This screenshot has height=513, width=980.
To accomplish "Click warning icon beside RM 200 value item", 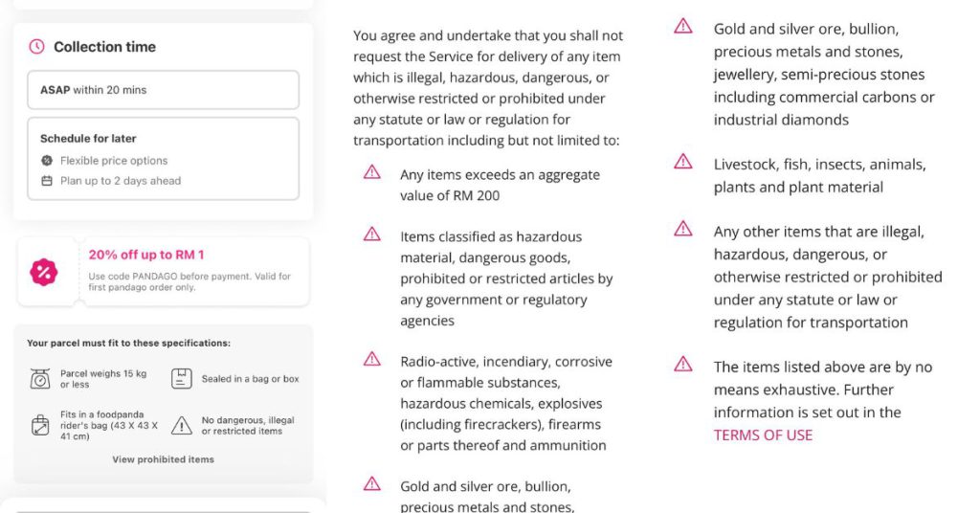I will tap(372, 172).
